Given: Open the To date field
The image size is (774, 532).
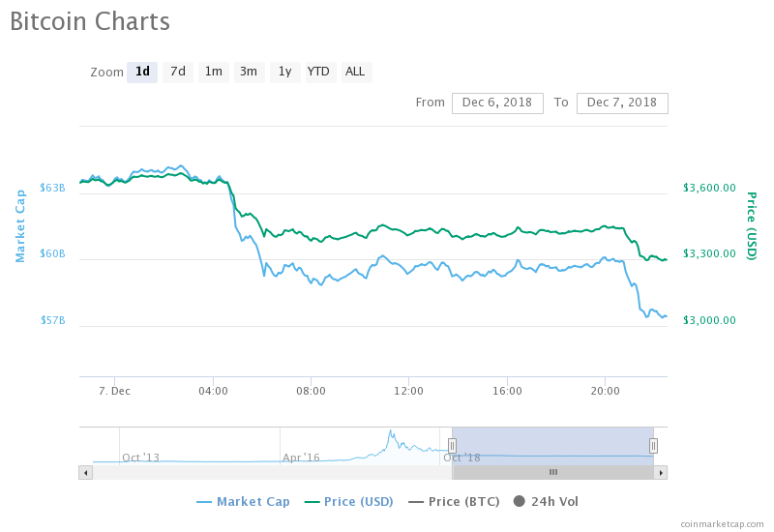Looking at the screenshot, I should [x=622, y=103].
